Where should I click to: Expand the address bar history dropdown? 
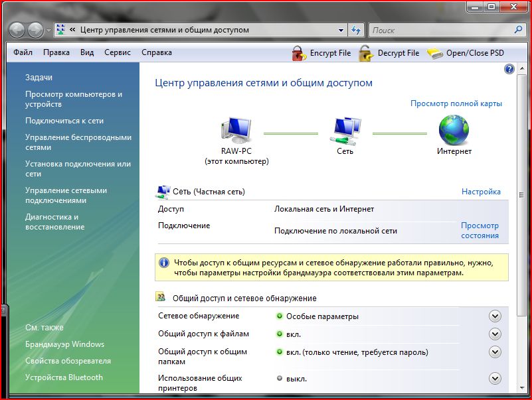coord(341,30)
